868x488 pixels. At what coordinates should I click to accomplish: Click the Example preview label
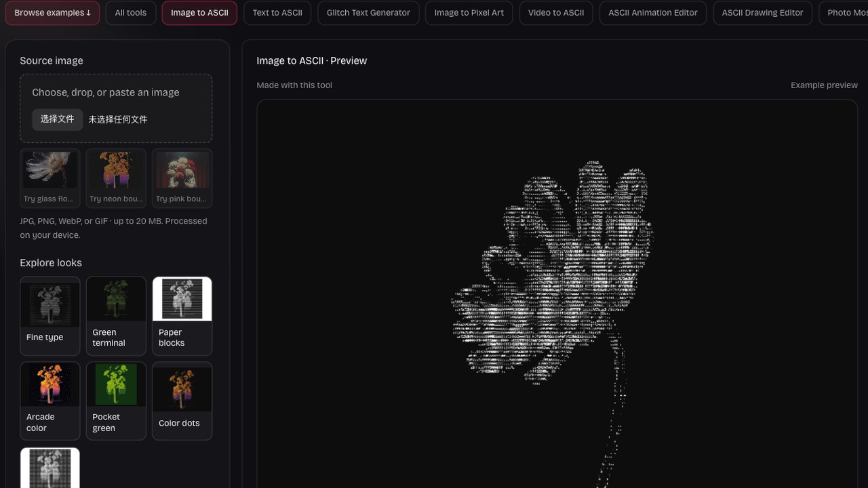click(x=824, y=85)
